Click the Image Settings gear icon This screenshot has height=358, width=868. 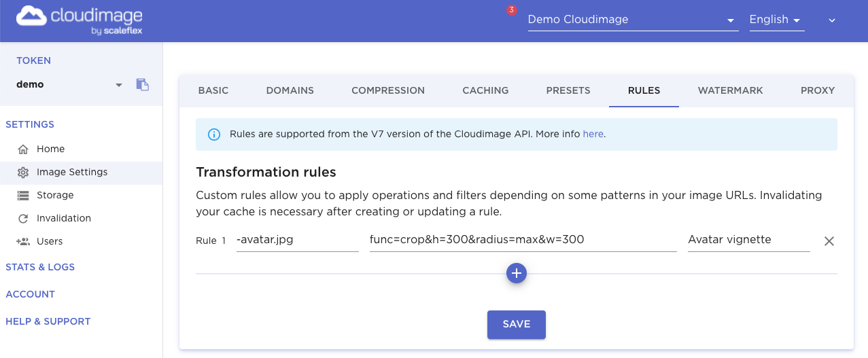point(23,172)
